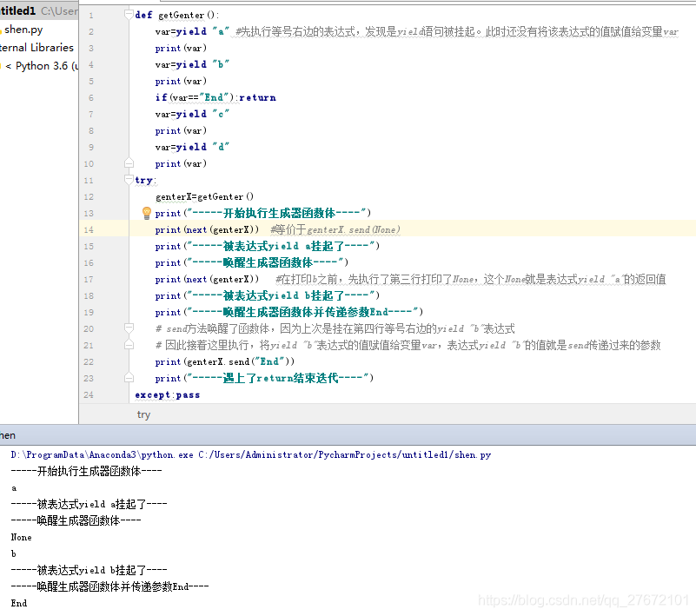Collapse the try block fold marker
The height and width of the screenshot is (616, 696).
129,180
